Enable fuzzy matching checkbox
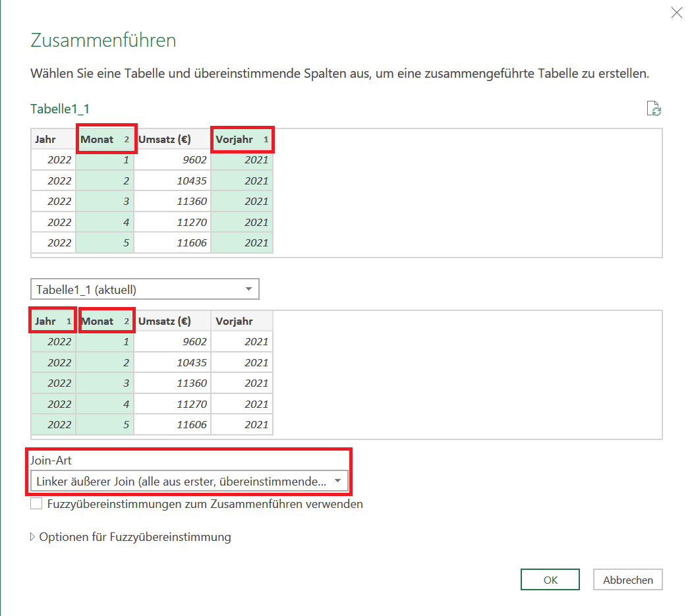 tap(37, 504)
